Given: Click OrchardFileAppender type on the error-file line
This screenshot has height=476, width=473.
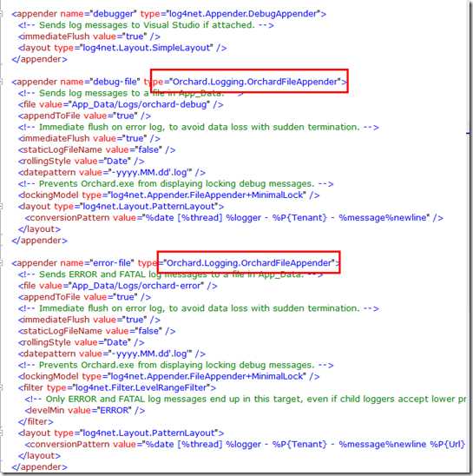Looking at the screenshot, I should coord(249,263).
